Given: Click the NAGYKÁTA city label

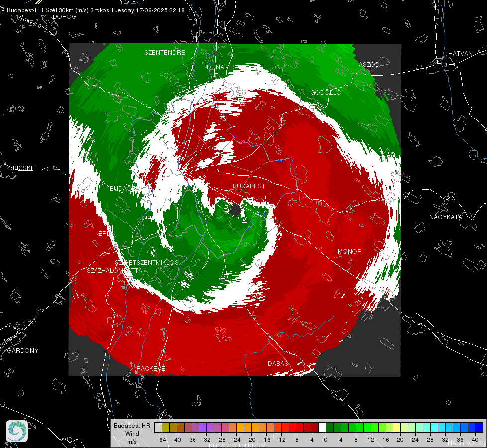Looking at the screenshot, I should tap(446, 217).
